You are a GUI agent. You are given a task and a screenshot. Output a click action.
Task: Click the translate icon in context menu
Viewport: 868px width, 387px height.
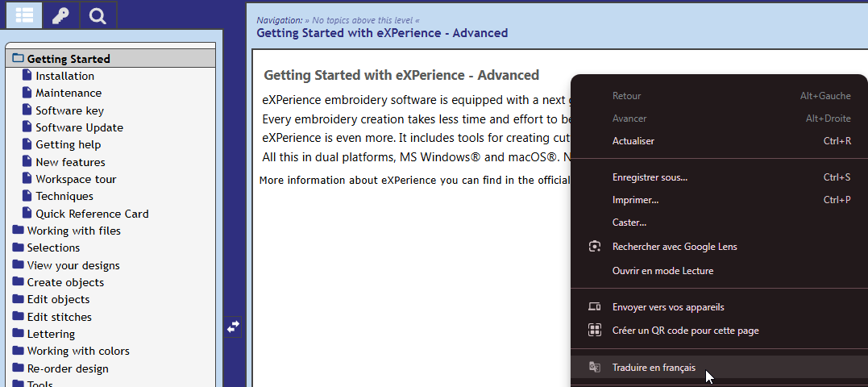click(595, 368)
